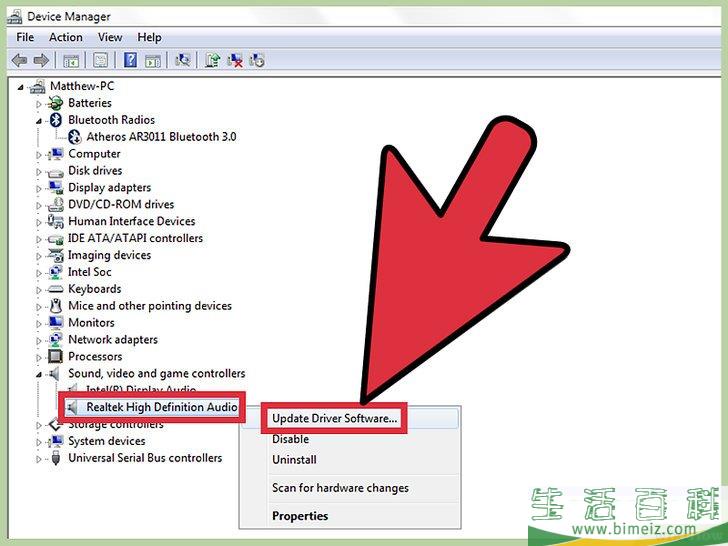This screenshot has height=546, width=728.
Task: Open the File menu
Action: 25,37
